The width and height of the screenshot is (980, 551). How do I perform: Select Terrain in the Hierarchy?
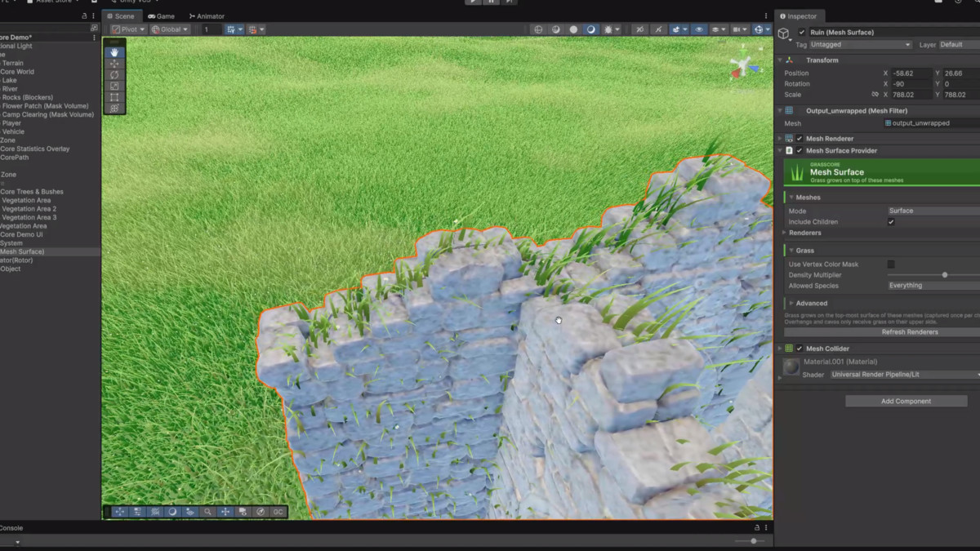tap(12, 63)
